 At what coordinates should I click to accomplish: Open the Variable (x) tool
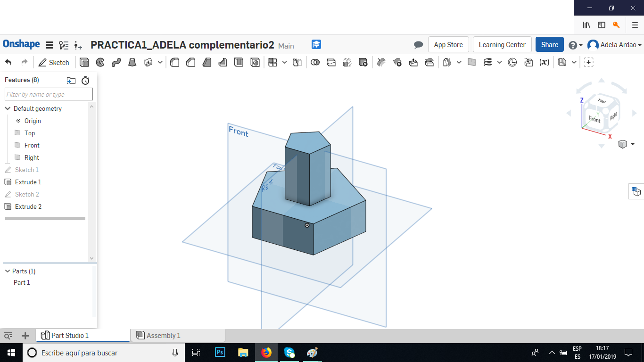pyautogui.click(x=544, y=62)
